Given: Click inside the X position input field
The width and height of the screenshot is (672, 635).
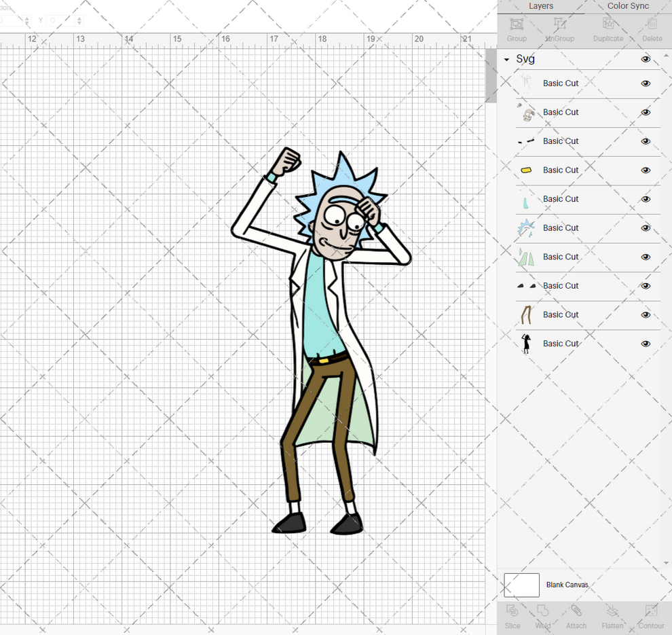Looking at the screenshot, I should click(x=10, y=20).
